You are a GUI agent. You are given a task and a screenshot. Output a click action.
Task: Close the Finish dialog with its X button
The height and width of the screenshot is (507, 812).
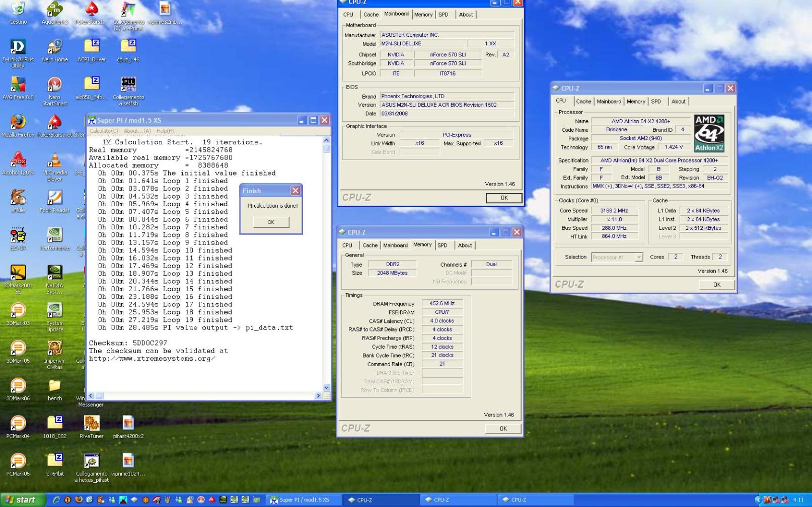[x=296, y=191]
